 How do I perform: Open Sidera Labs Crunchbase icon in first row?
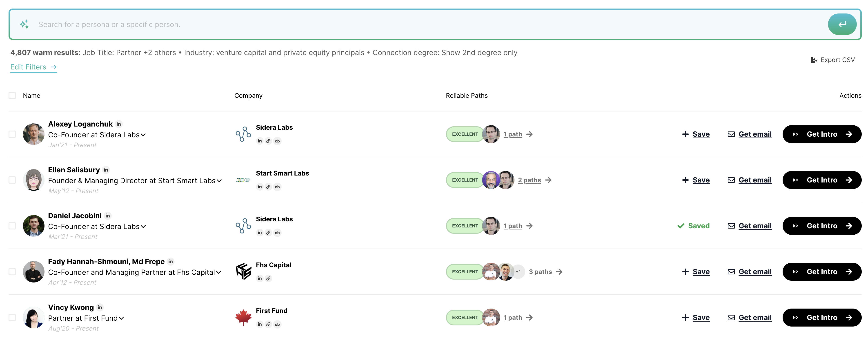(277, 141)
